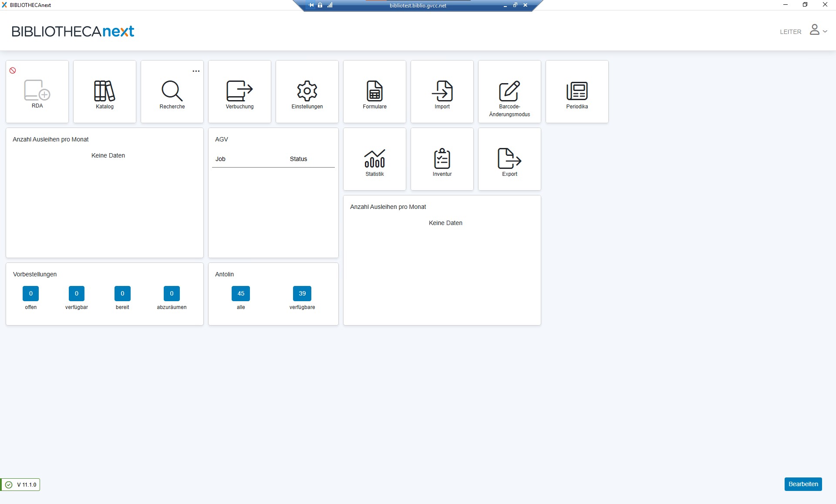The width and height of the screenshot is (836, 504).
Task: Open the Statistik chart tile
Action: click(x=374, y=159)
